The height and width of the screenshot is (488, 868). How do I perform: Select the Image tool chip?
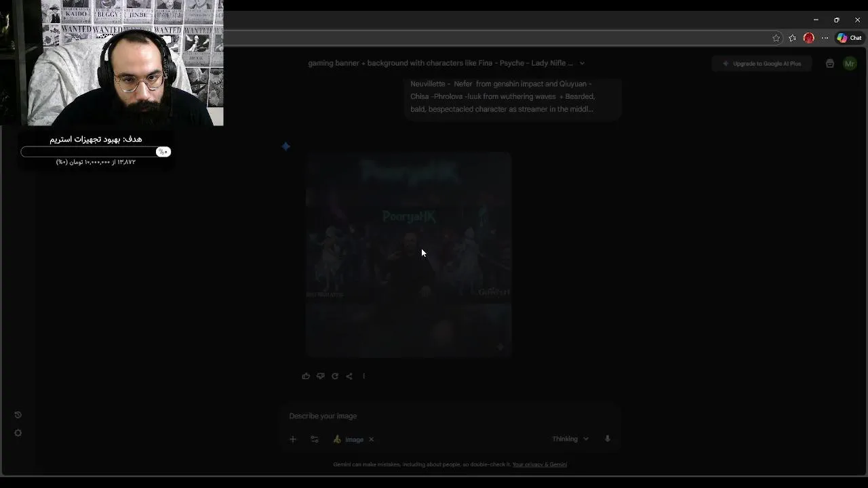[x=349, y=439]
